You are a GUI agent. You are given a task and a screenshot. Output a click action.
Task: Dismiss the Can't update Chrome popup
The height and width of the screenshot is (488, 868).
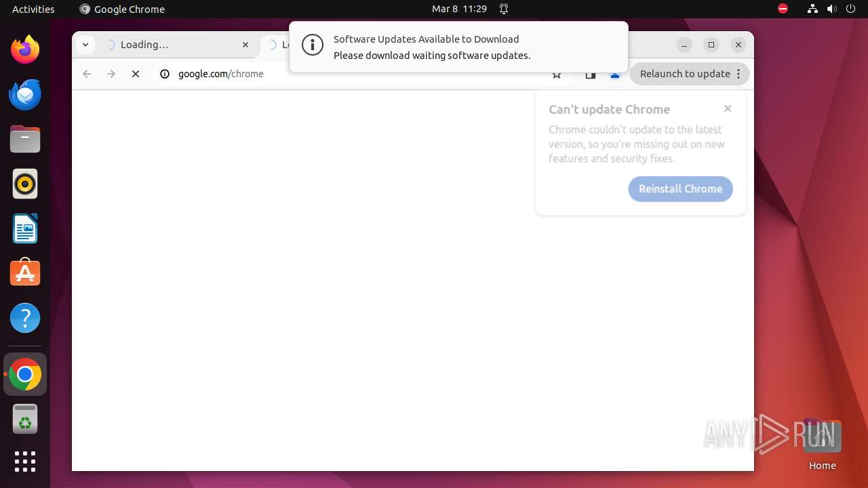point(728,108)
